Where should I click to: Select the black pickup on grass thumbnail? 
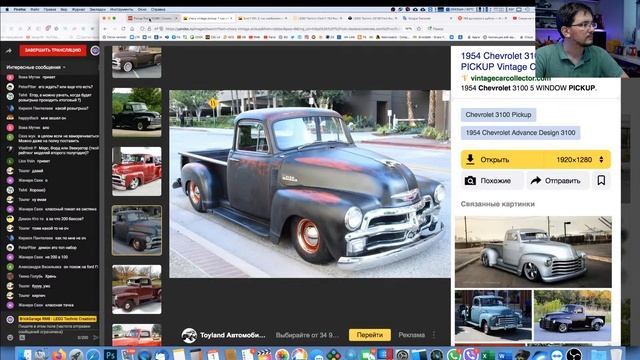point(137,112)
